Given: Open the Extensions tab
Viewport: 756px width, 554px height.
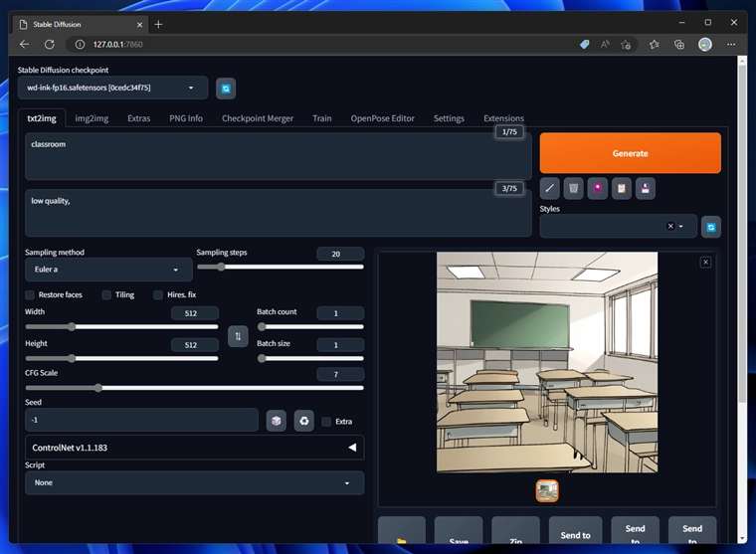Looking at the screenshot, I should click(x=503, y=118).
